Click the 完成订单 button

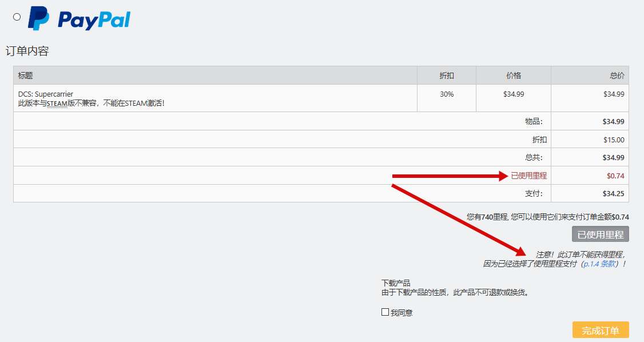[600, 331]
